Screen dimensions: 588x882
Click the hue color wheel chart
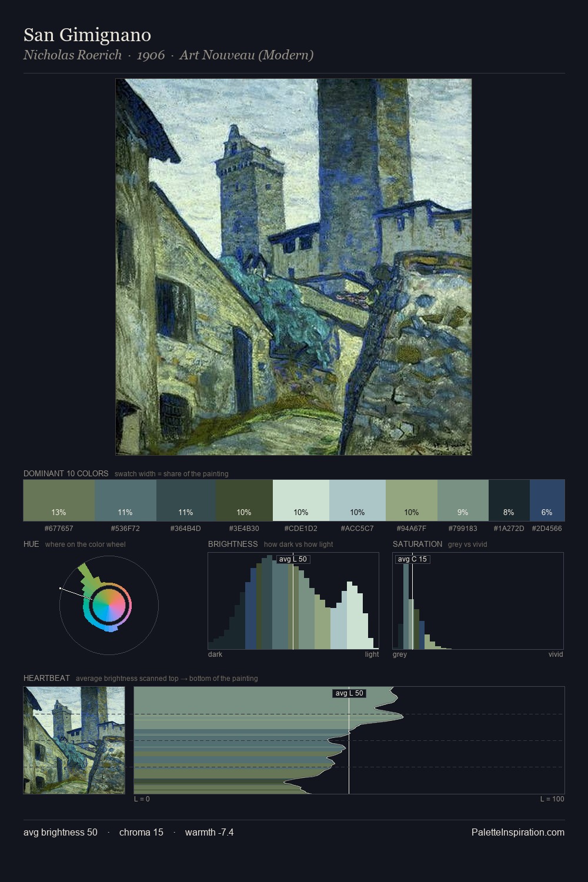(x=109, y=605)
